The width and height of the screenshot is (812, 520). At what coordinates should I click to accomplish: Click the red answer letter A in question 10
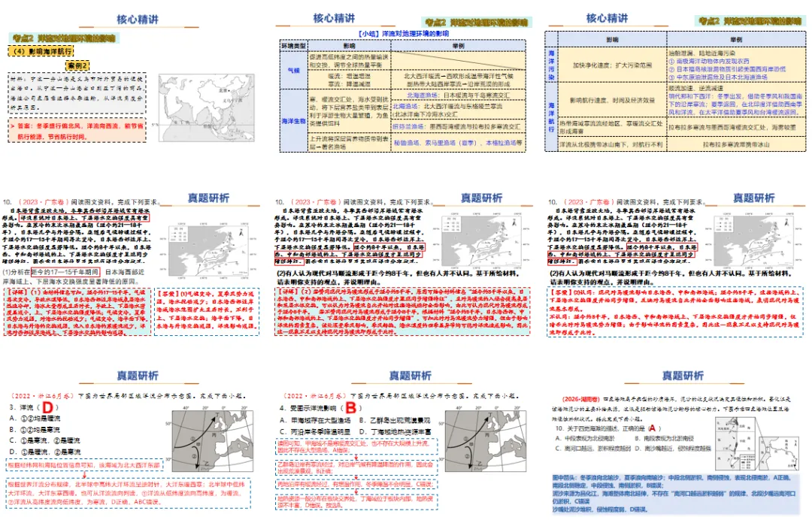pyautogui.click(x=652, y=428)
